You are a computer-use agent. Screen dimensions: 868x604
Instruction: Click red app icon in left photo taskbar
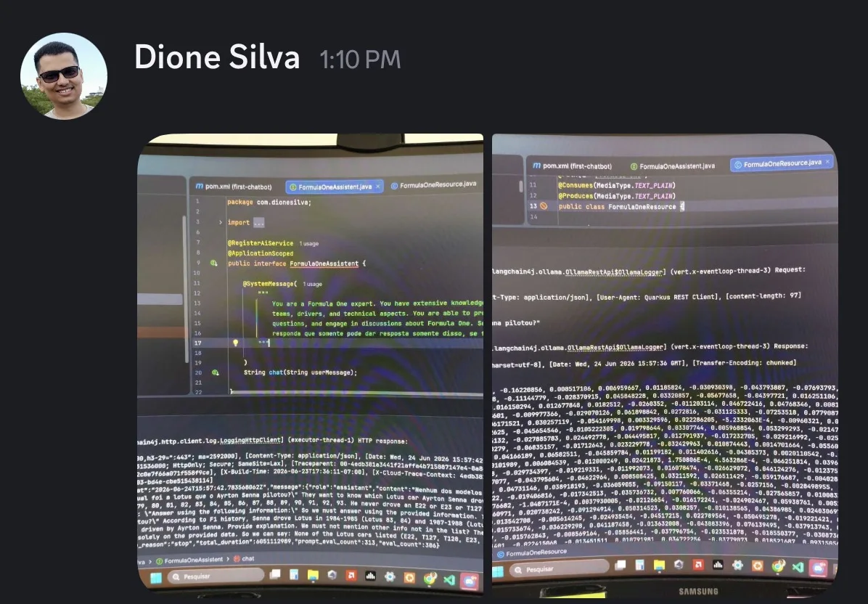tap(351, 576)
